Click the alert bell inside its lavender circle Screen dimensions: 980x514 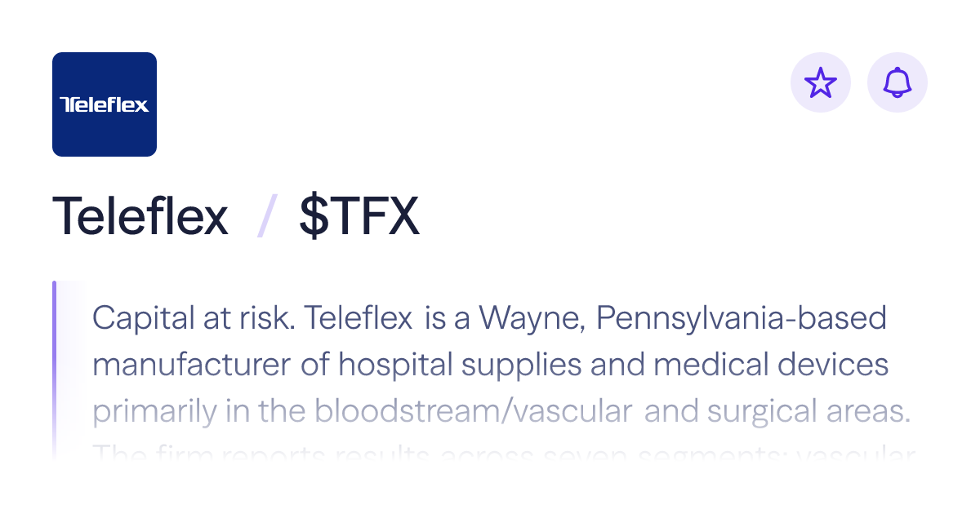(897, 82)
